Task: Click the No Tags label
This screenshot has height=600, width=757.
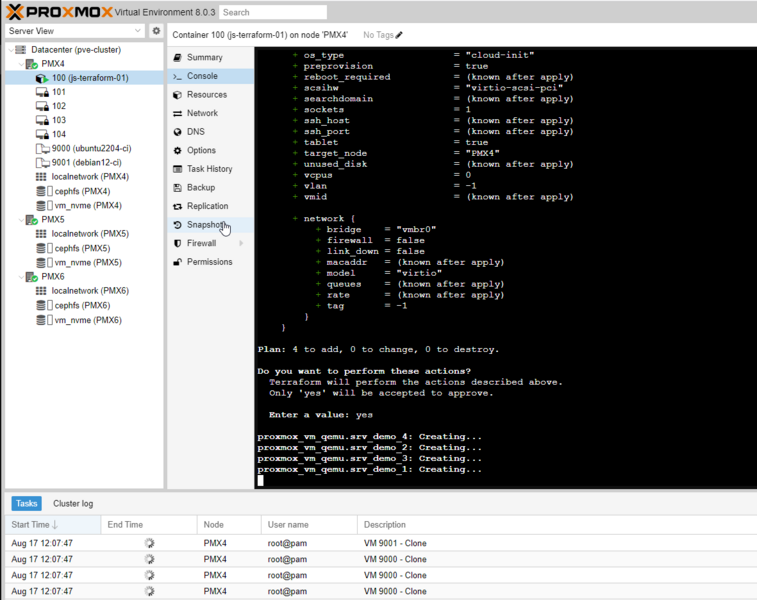Action: [378, 35]
